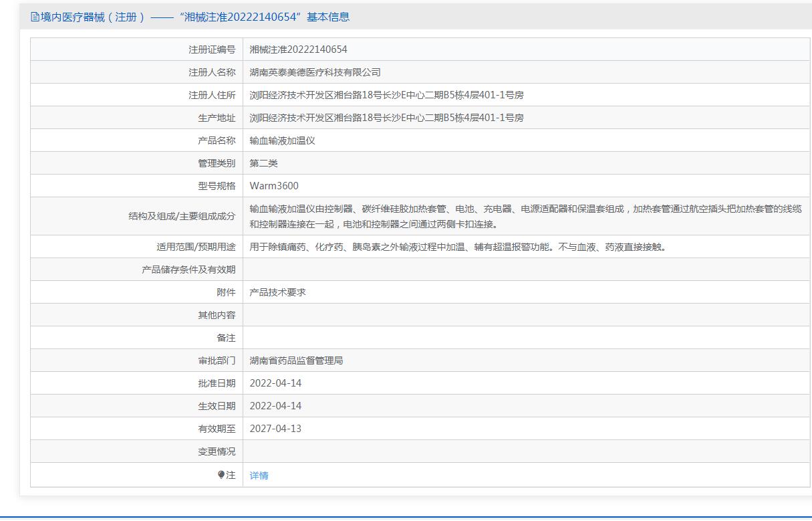
Task: Click the 批准日期 value 2022-04-14
Action: 275,383
